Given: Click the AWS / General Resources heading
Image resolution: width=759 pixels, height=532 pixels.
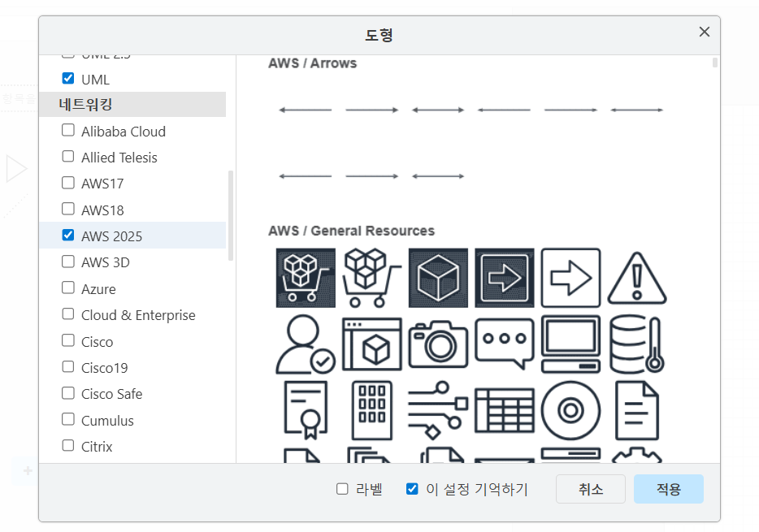Looking at the screenshot, I should click(351, 231).
